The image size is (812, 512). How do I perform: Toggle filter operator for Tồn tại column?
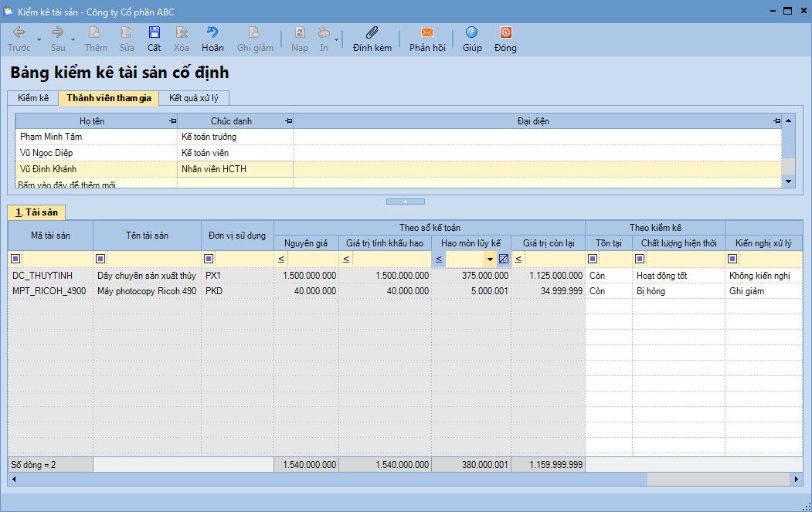point(593,259)
